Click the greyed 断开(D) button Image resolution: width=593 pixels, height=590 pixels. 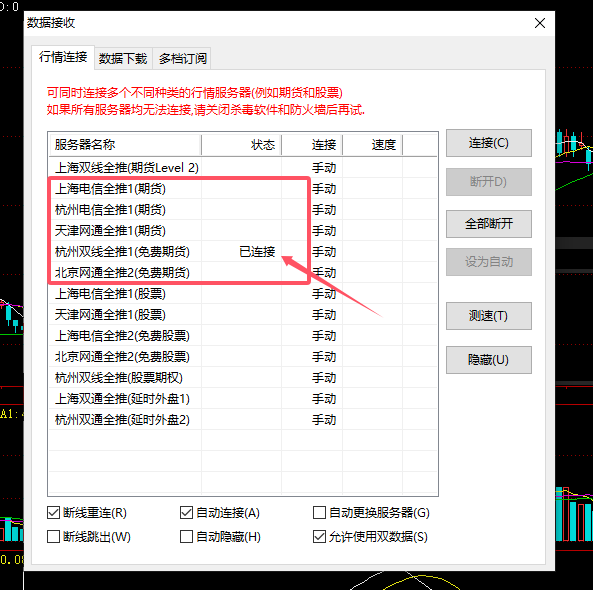point(489,182)
